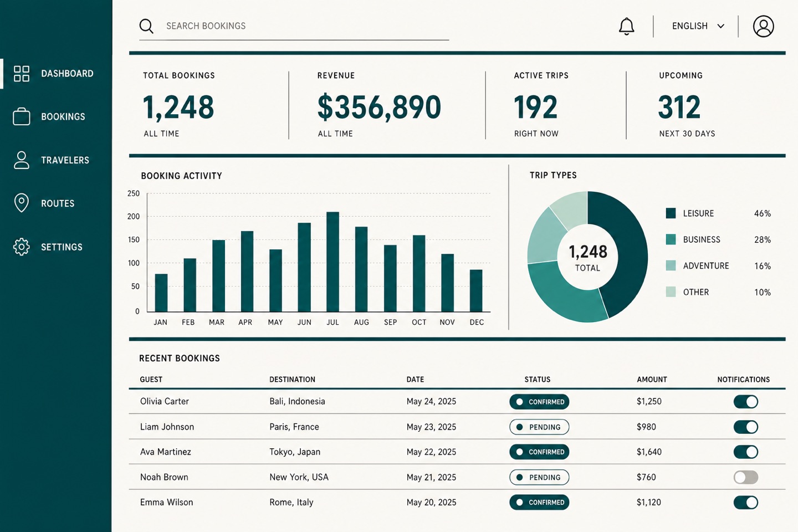Switch off Emma Wilson's notifications
The width and height of the screenshot is (798, 532).
click(746, 503)
